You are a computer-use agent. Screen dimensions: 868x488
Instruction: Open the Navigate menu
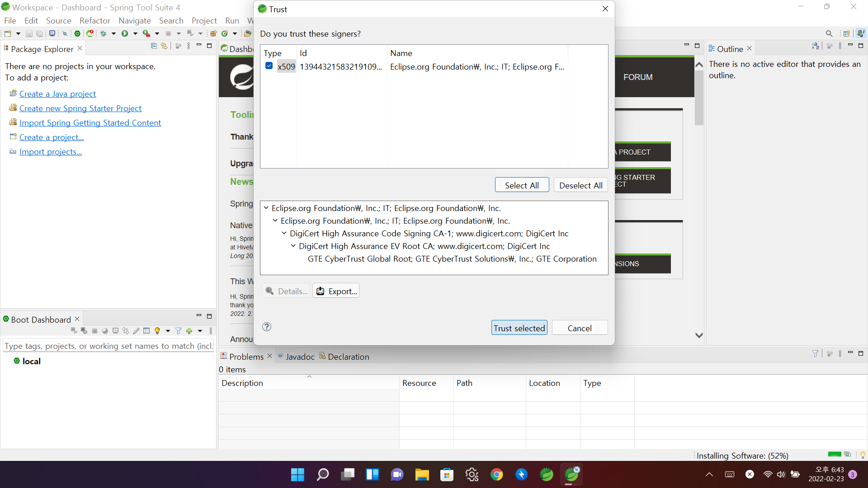134,21
